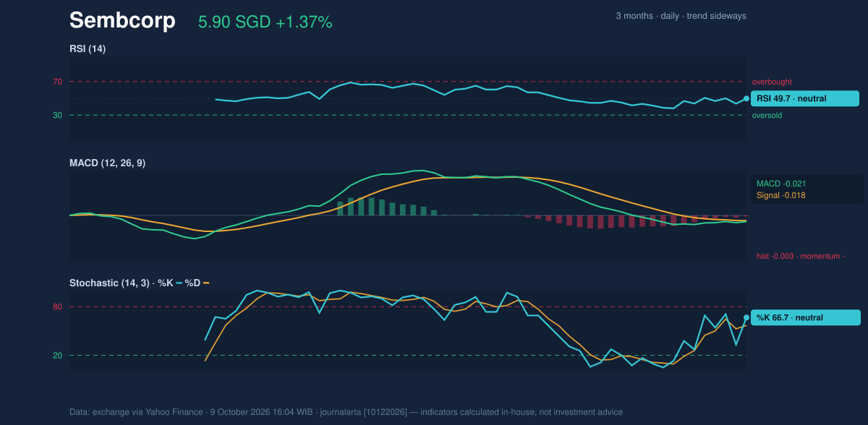Click the %K 66.7 neutral badge

[x=806, y=317]
